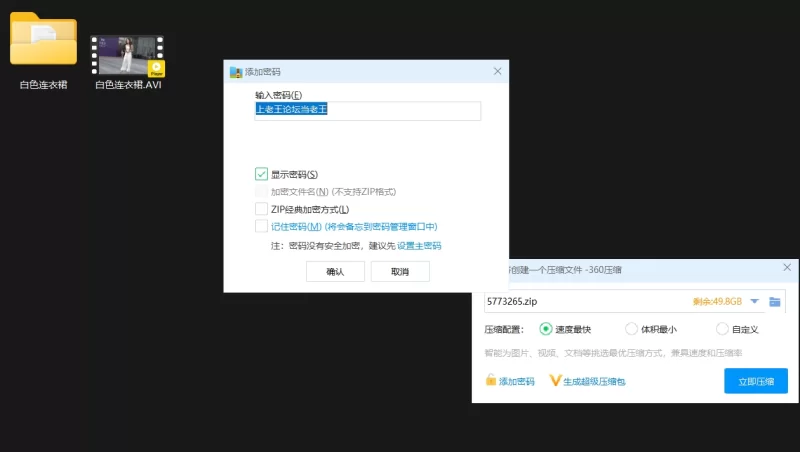Close the 360压缩 window with the X
Screen dimensions: 800x452
(x=787, y=269)
